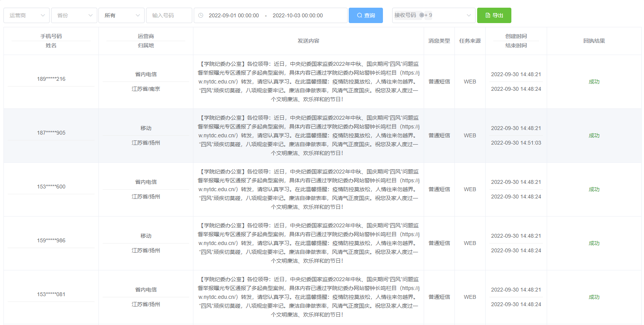Viewport: 644px width, 325px height.
Task: Click 普通短信 in the 153*****081 row
Action: (439, 297)
